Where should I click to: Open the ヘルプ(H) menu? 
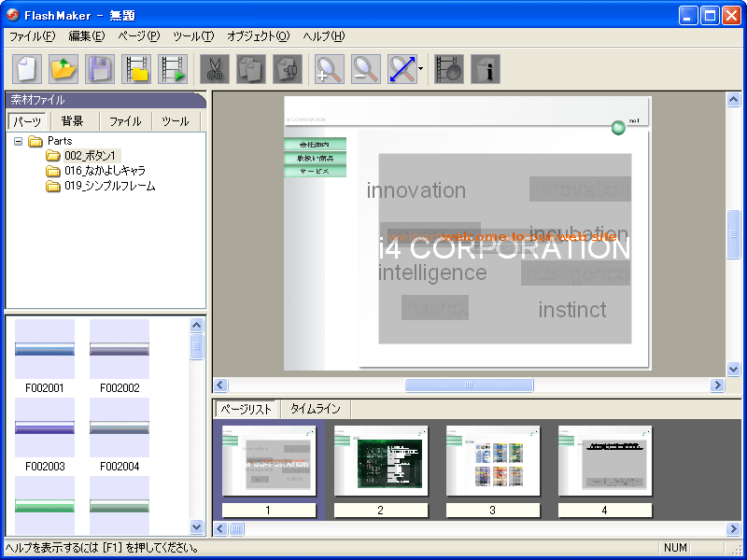click(x=323, y=36)
